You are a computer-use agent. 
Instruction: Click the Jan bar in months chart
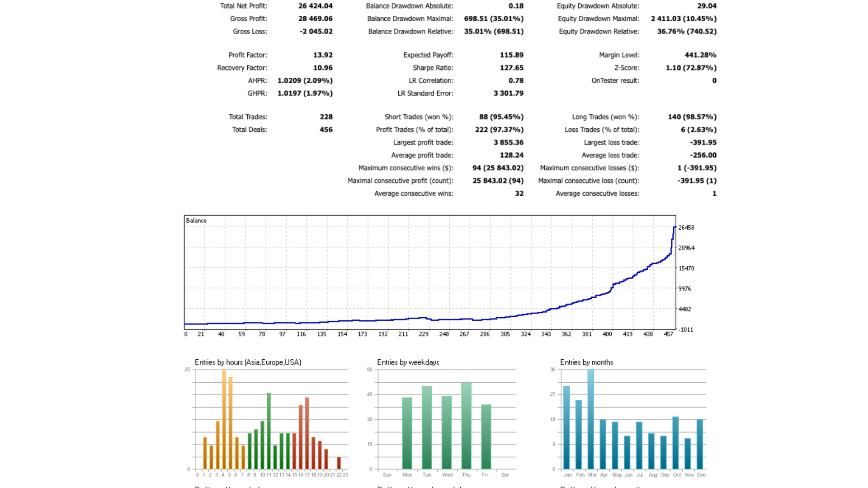tap(566, 427)
